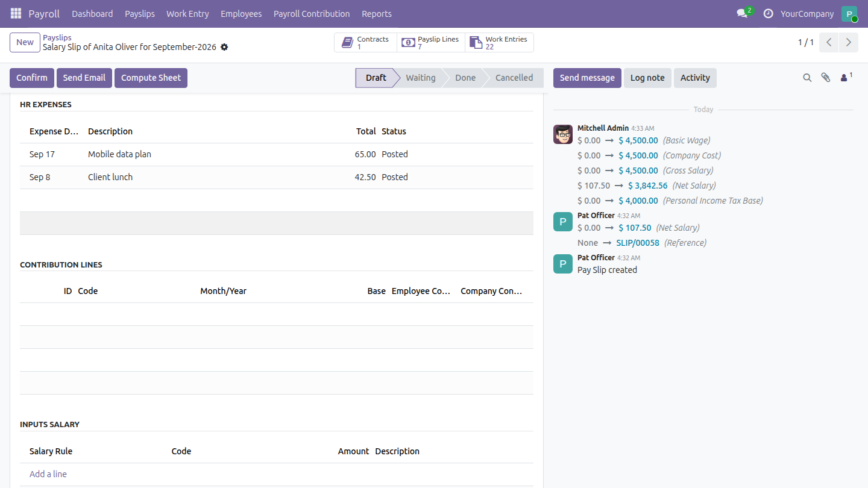Open the Employees menu
Viewport: 868px width, 488px height.
point(241,13)
